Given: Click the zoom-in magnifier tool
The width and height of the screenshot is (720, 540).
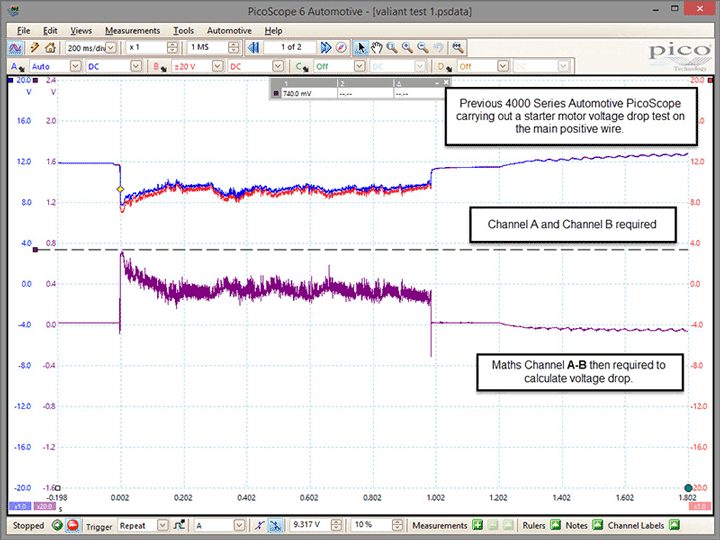Looking at the screenshot, I should click(407, 47).
